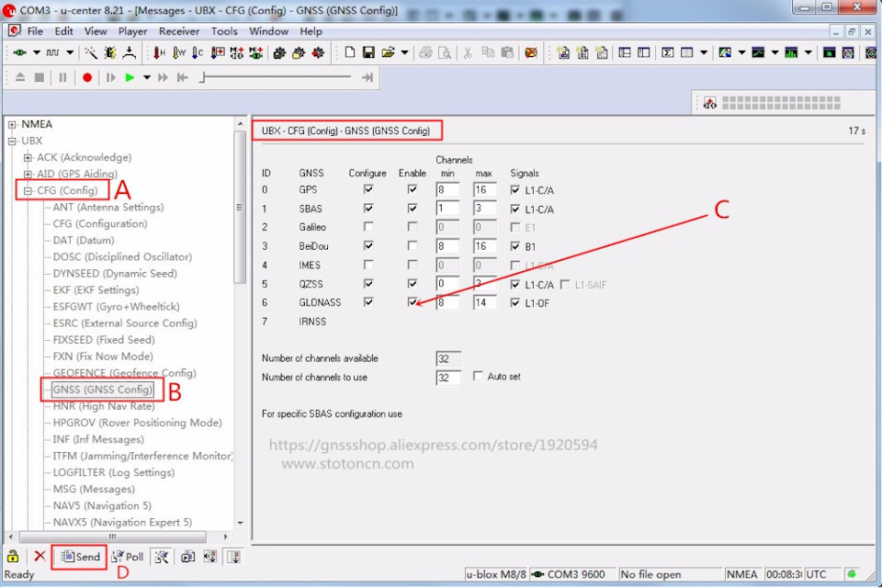The height and width of the screenshot is (588, 882).
Task: Click the player position slider handle
Action: [202, 78]
